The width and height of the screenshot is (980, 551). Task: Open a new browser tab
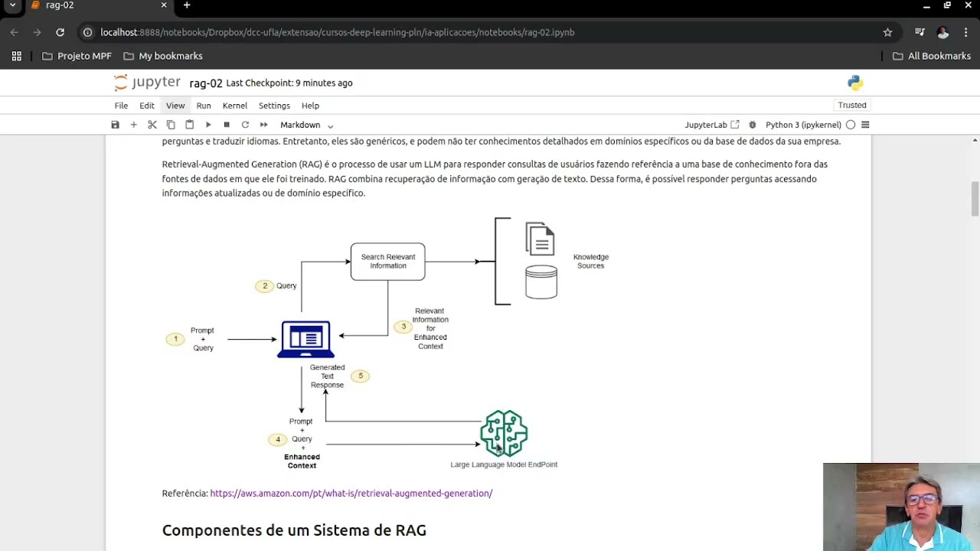[x=187, y=5]
